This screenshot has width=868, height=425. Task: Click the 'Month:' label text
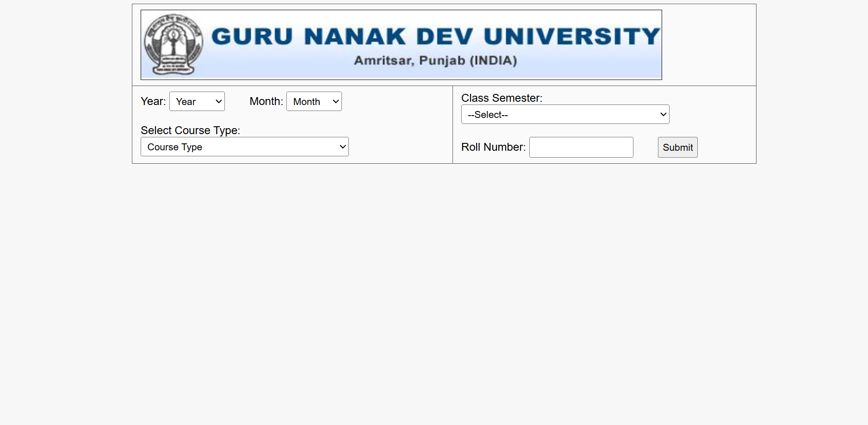(266, 101)
